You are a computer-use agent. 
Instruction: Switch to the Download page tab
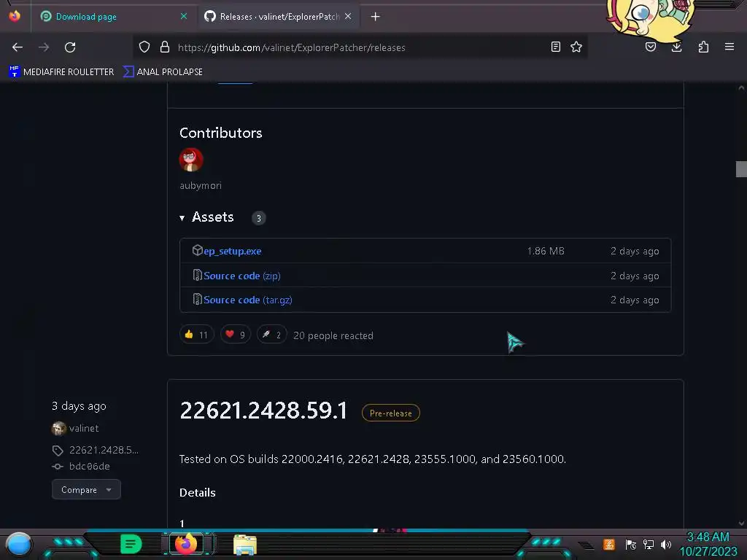pos(113,17)
